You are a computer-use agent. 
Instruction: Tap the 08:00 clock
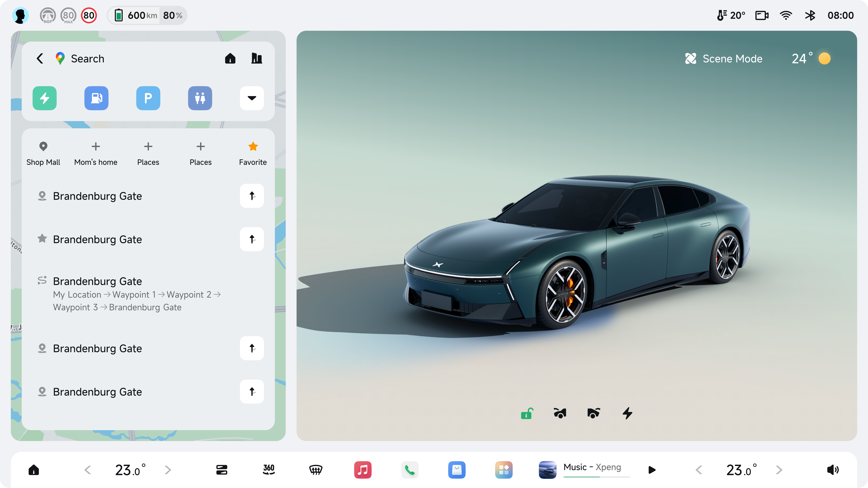pos(840,16)
